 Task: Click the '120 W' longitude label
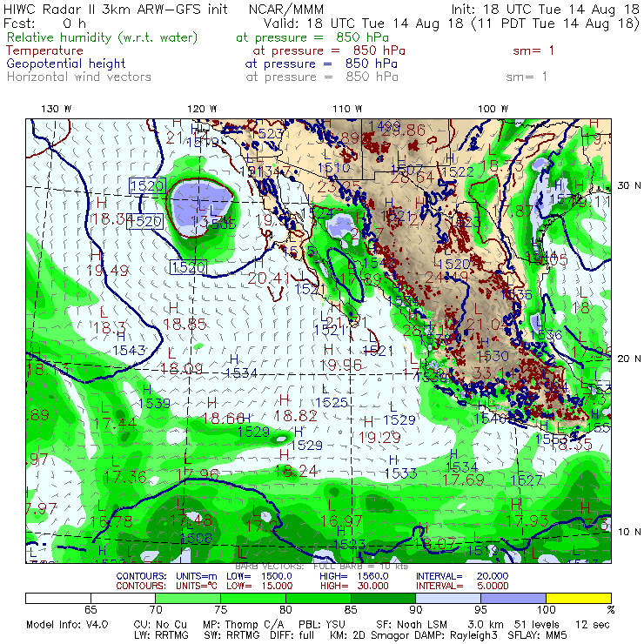202,109
